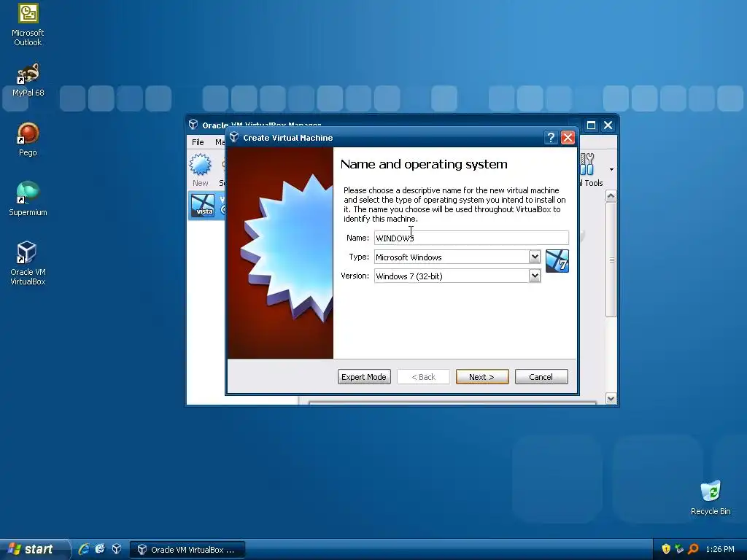The image size is (747, 560).
Task: Launch VirtualBox from quick launch bar
Action: 117,549
